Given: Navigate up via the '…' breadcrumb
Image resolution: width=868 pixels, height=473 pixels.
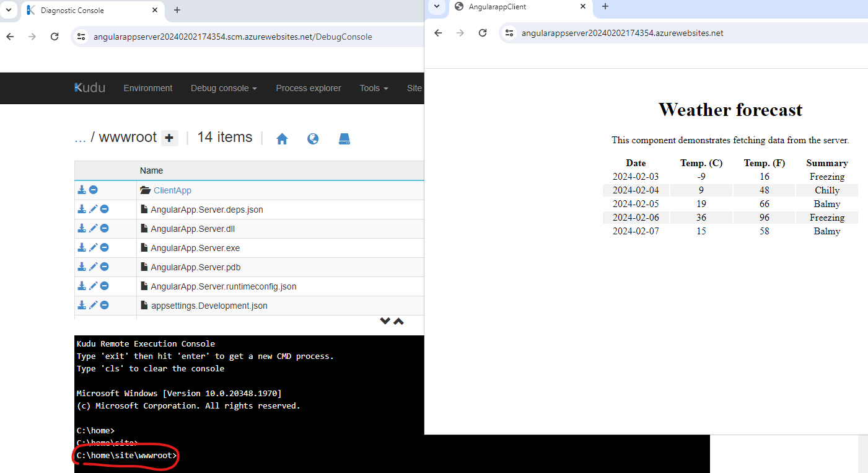Looking at the screenshot, I should point(80,138).
